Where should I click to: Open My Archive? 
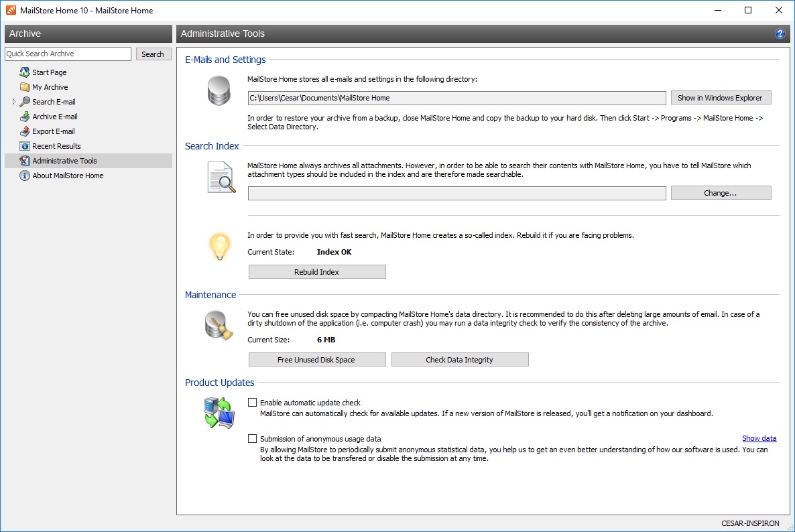click(50, 86)
